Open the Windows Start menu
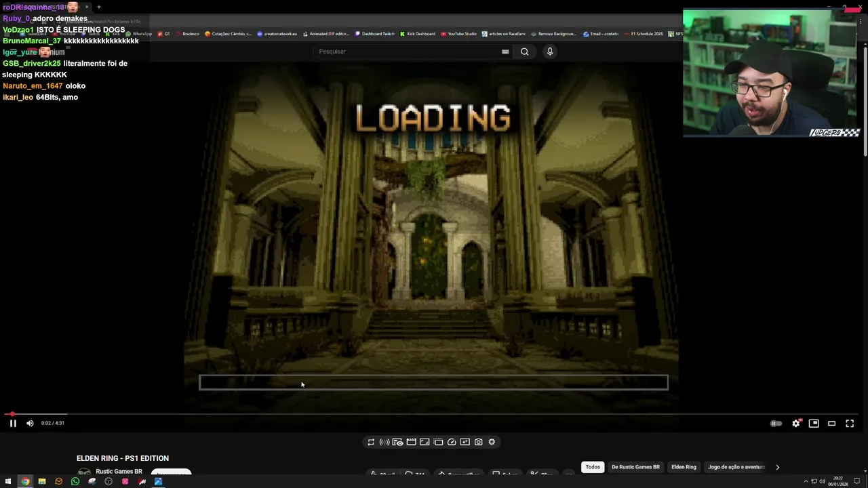The image size is (868, 488). click(8, 482)
